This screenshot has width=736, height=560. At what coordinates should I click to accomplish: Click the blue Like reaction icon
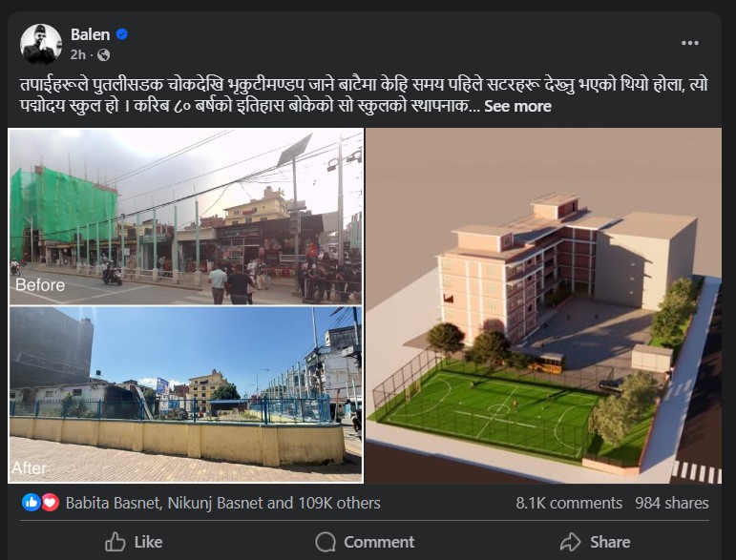tap(32, 502)
